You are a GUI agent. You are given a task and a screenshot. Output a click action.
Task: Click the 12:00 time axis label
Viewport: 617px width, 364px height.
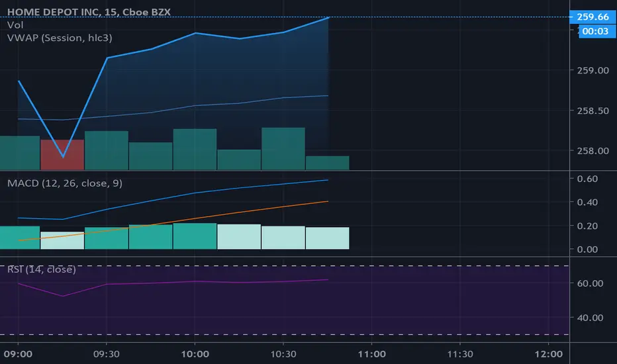coord(549,354)
